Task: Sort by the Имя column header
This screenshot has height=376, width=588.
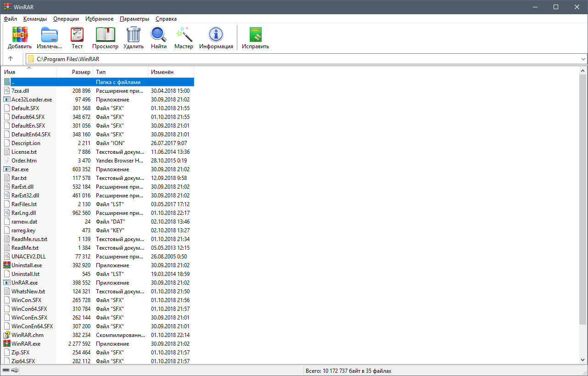Action: tap(29, 72)
